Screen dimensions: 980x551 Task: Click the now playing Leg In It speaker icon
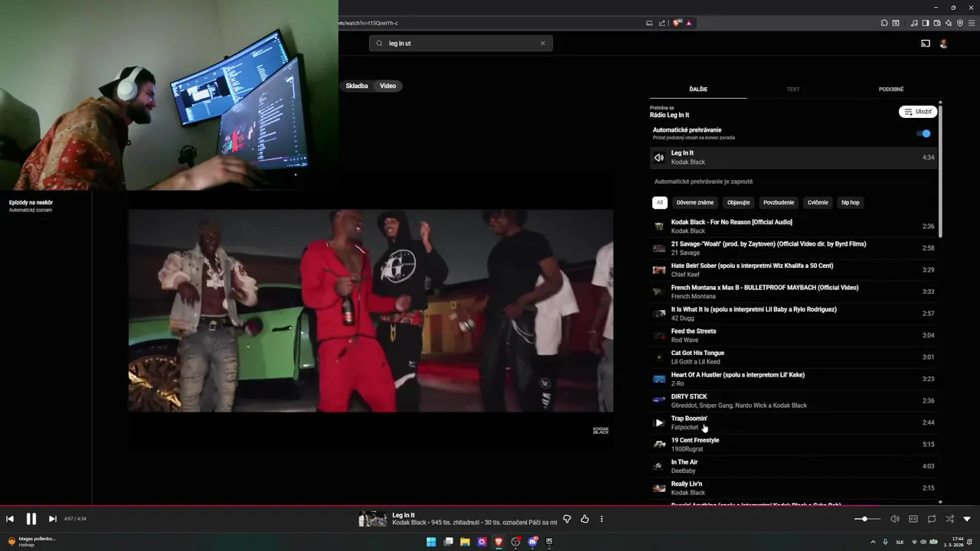(x=659, y=158)
